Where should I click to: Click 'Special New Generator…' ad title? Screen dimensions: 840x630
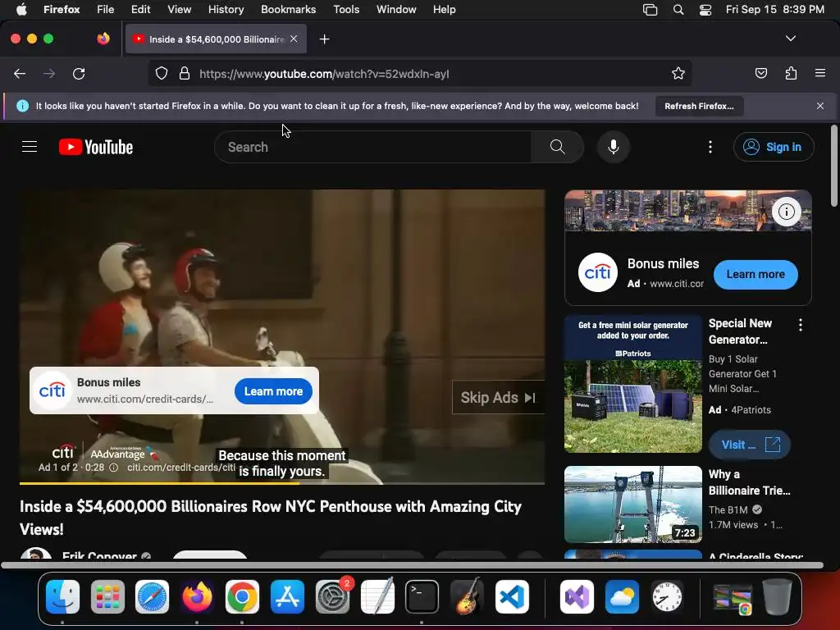point(741,331)
